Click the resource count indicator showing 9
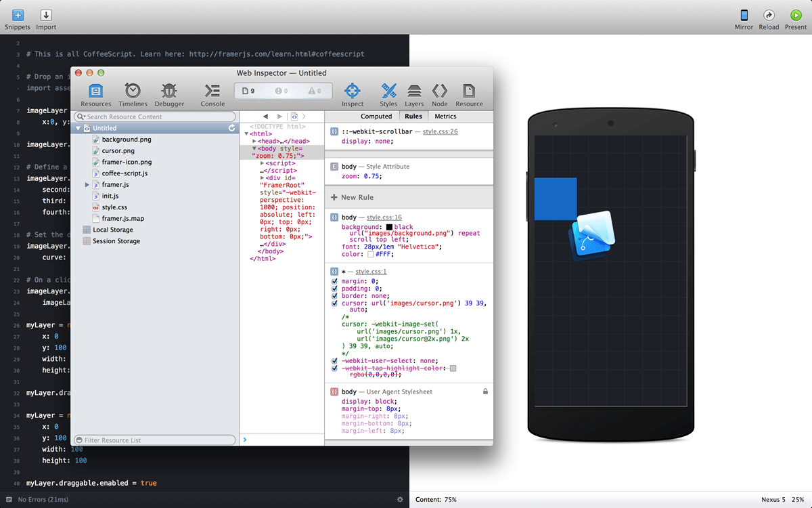Viewport: 812px width, 508px height. (x=249, y=91)
